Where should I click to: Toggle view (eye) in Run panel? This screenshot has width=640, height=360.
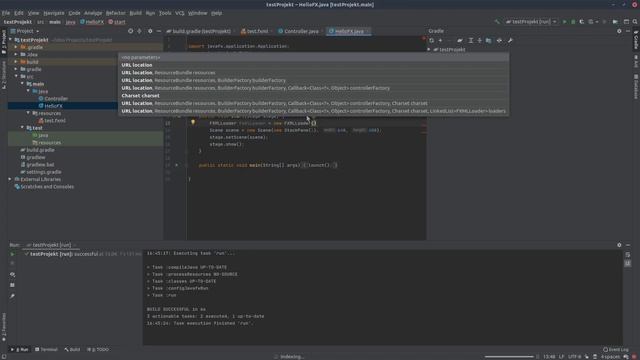point(12,274)
